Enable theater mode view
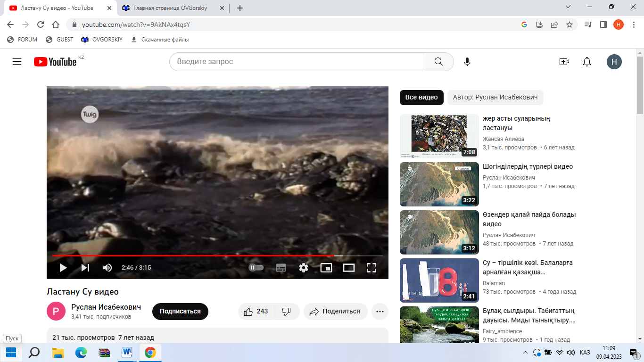644x362 pixels. pos(349,268)
